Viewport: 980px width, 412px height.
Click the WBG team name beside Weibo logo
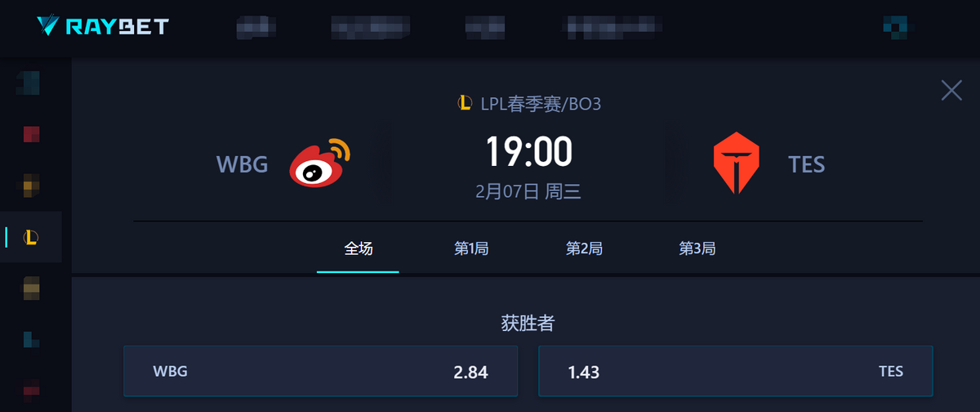[x=243, y=164]
